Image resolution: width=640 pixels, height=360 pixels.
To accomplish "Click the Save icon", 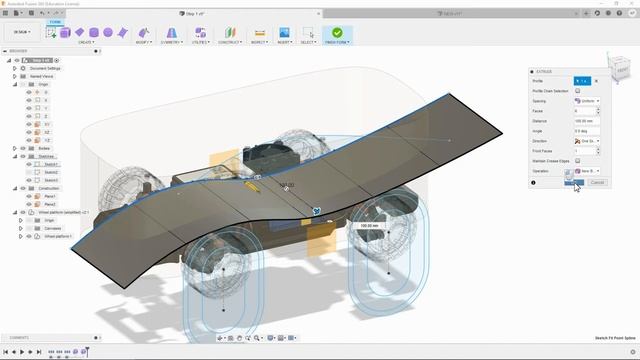I will (x=31, y=13).
